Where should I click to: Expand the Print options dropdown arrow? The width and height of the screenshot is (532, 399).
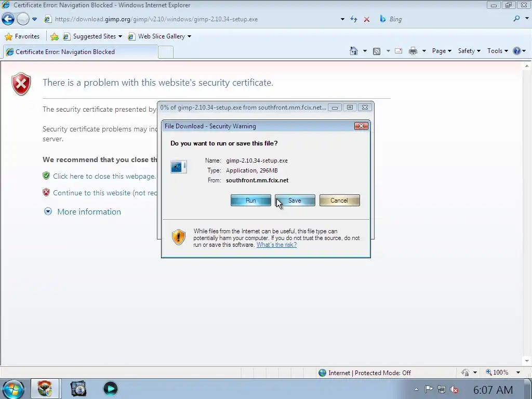424,51
